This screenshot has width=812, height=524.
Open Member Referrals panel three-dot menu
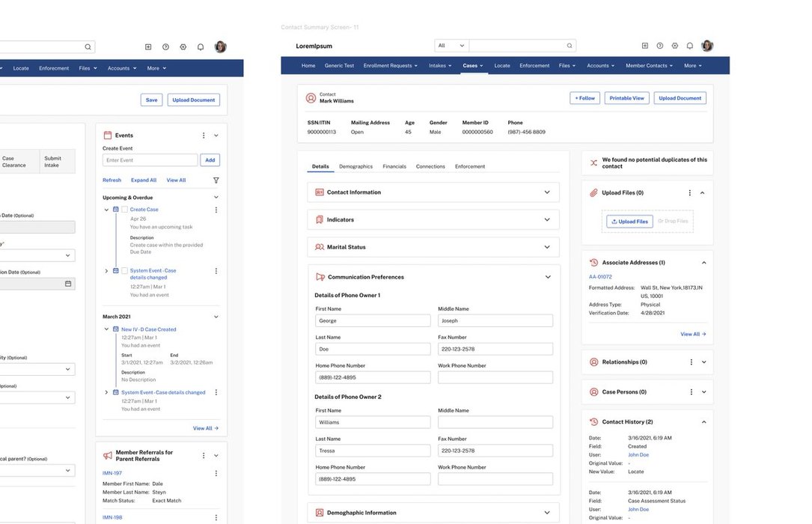point(204,455)
